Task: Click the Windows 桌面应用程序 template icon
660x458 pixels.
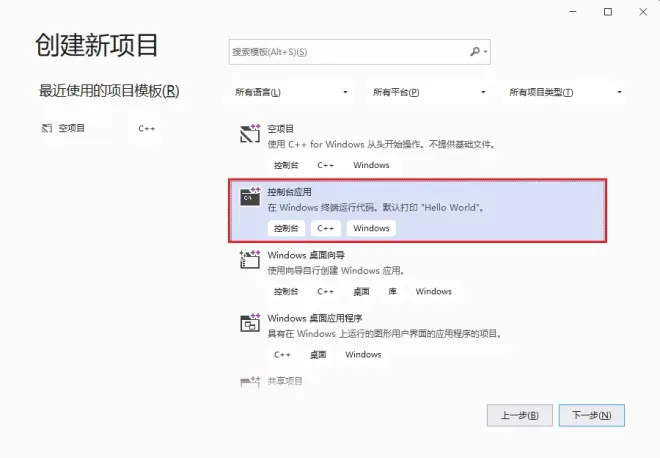Action: (250, 323)
